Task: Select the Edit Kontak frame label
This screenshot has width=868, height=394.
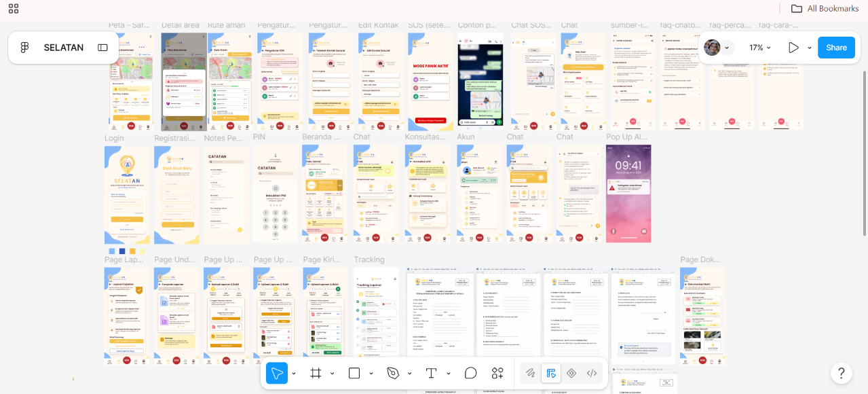Action: (379, 26)
